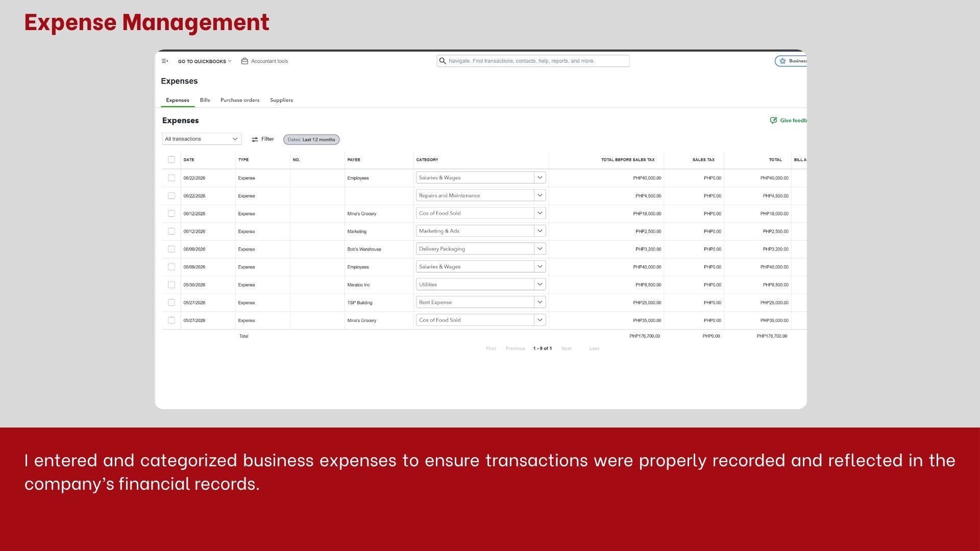Click the Next pagination link
980x551 pixels.
tap(567, 348)
